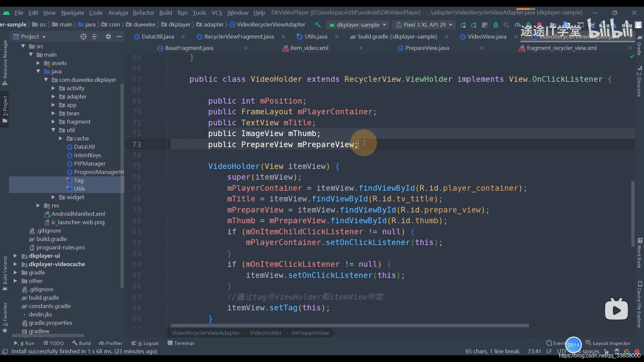The width and height of the screenshot is (644, 362).
Task: Click the inspector hat-face icon in status bar
Action: click(616, 351)
